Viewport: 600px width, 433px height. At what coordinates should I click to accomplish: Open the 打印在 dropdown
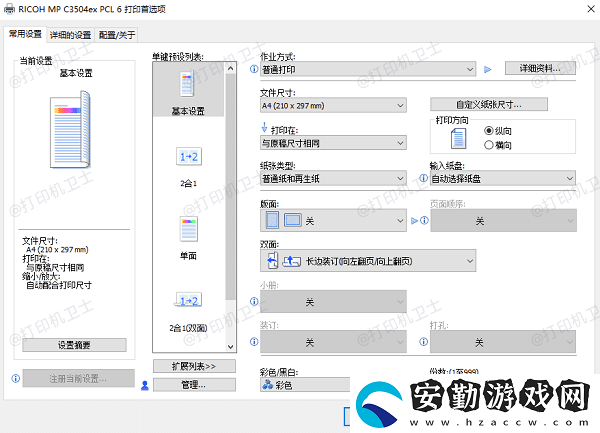pyautogui.click(x=333, y=143)
